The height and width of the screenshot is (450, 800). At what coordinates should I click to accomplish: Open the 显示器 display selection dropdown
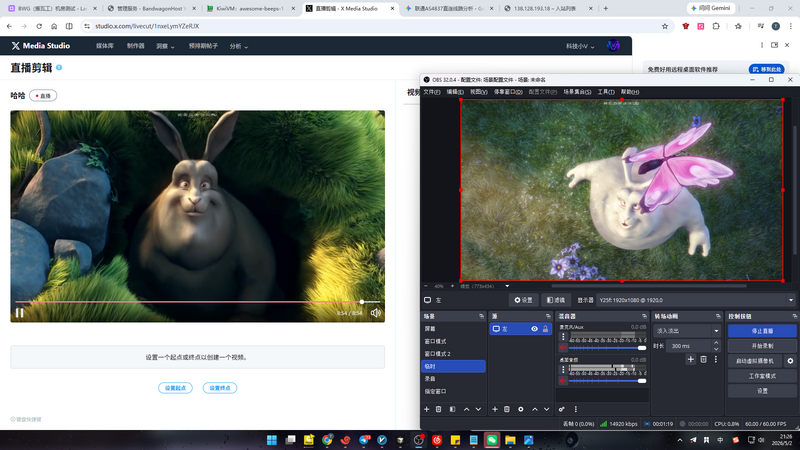(696, 300)
